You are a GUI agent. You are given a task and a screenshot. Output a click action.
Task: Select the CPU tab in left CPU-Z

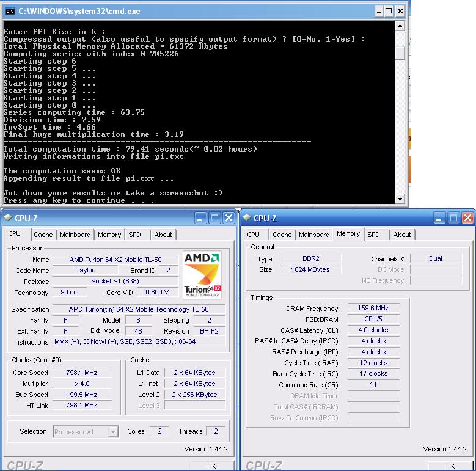pyautogui.click(x=14, y=234)
